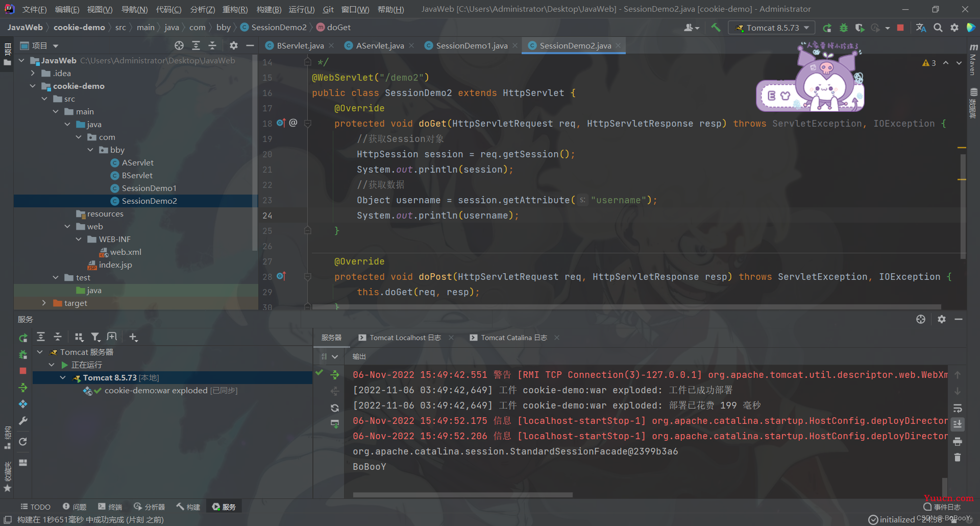Rerun Tomcat with the green reload icon
Screen dimensions: 980x526
[x=827, y=28]
